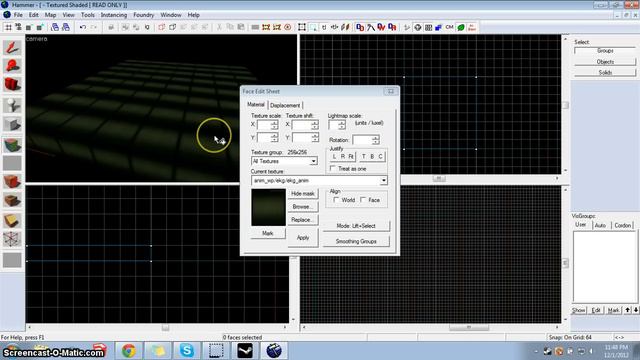Screen dimensions: 640x360
Task: Open the Instancing menu
Action: (x=114, y=15)
